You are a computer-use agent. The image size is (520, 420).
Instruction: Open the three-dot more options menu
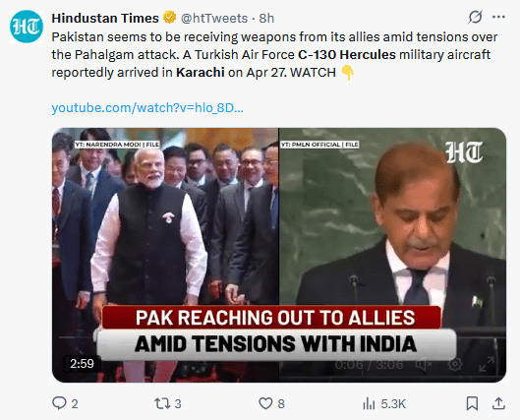[x=498, y=18]
